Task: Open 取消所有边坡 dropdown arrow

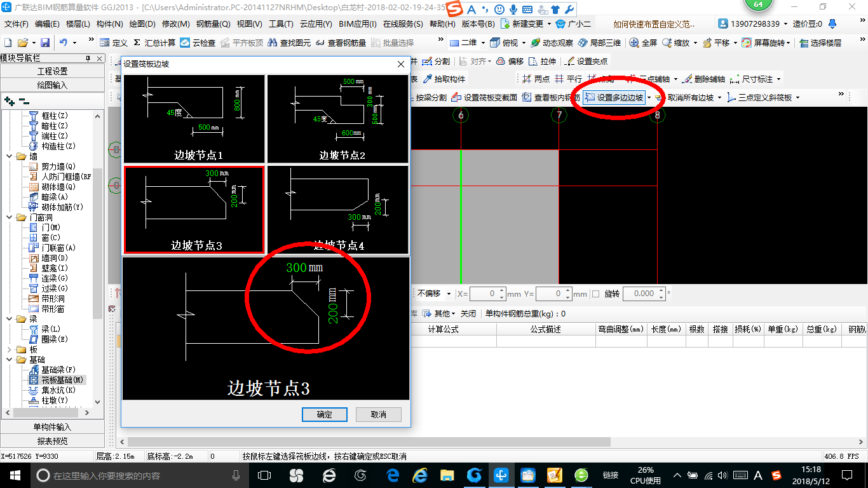Action: point(719,97)
